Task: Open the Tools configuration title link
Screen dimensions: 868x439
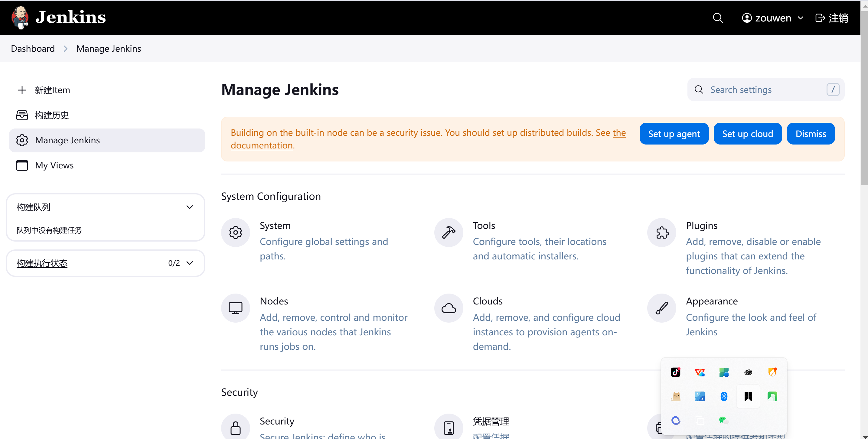Action: pyautogui.click(x=484, y=226)
